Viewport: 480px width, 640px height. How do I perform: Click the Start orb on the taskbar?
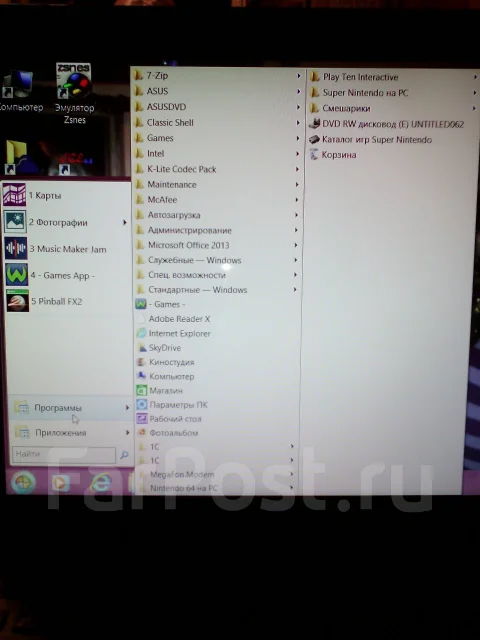(23, 482)
